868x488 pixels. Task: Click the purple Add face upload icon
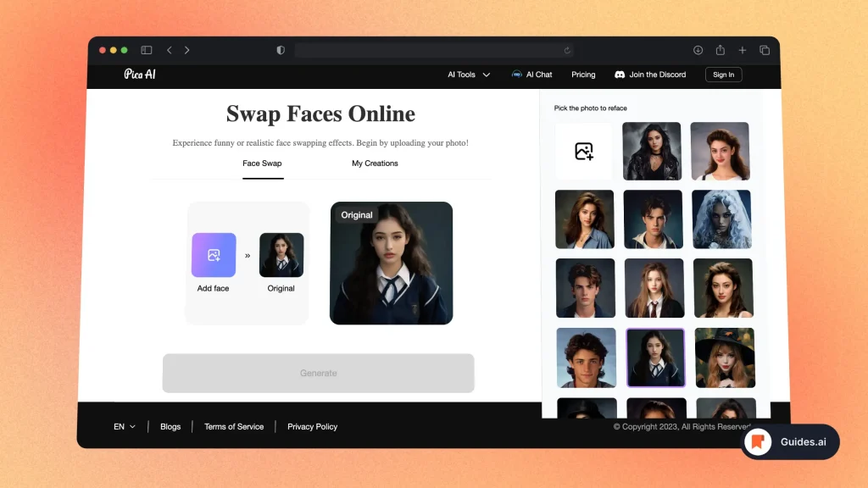214,255
